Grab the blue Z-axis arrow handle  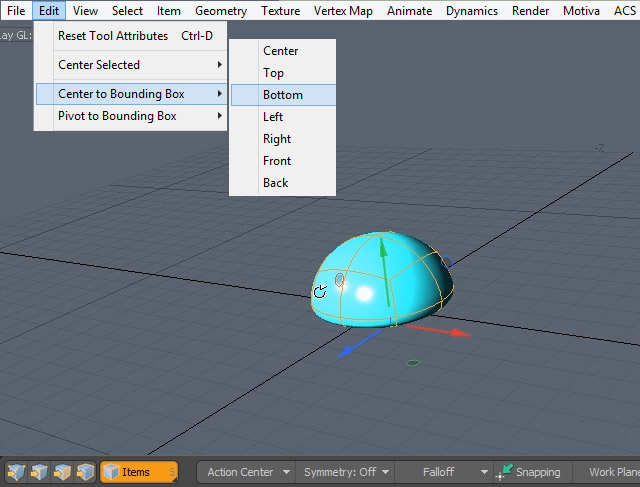(345, 351)
